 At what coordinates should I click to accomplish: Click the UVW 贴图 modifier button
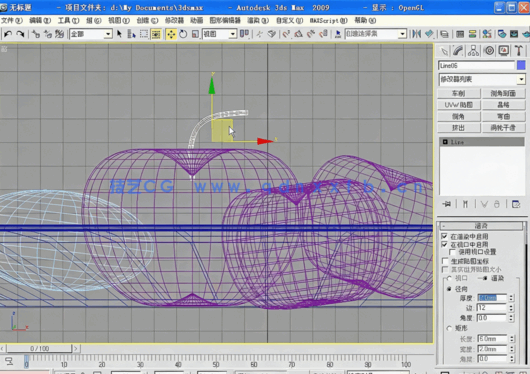[459, 105]
